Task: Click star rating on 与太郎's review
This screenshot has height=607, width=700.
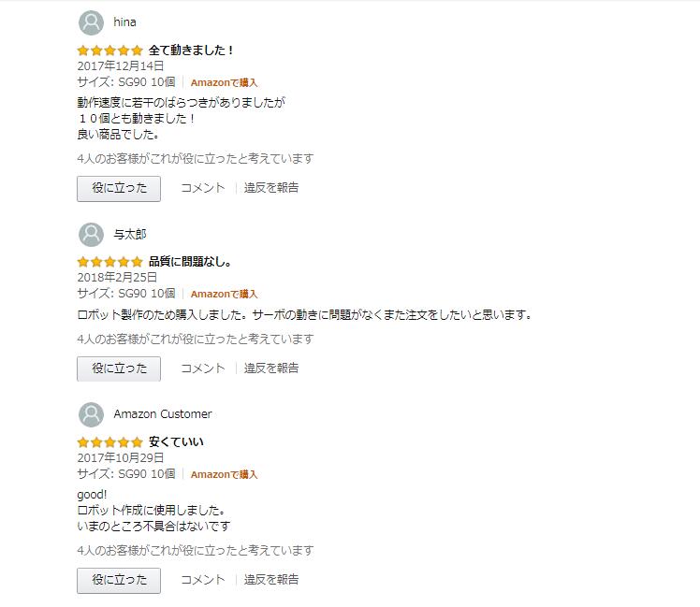Action: (109, 262)
